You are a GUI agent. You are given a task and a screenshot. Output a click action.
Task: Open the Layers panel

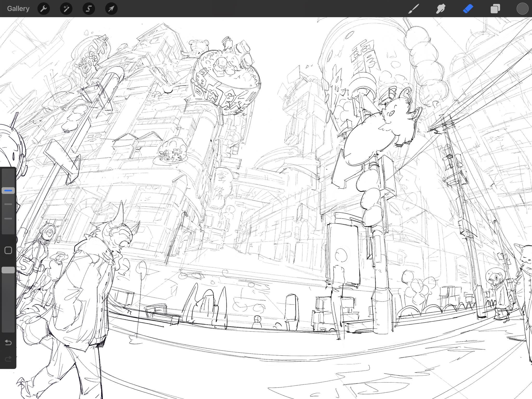pyautogui.click(x=495, y=9)
